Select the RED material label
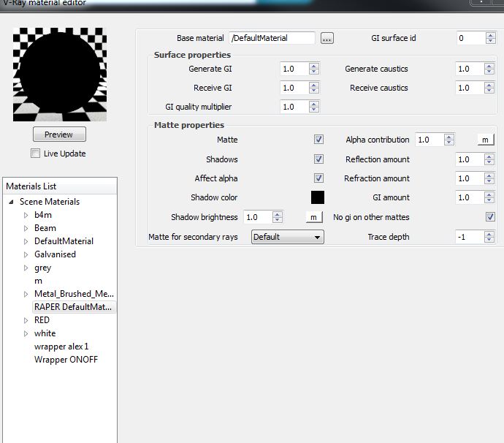 coord(42,320)
